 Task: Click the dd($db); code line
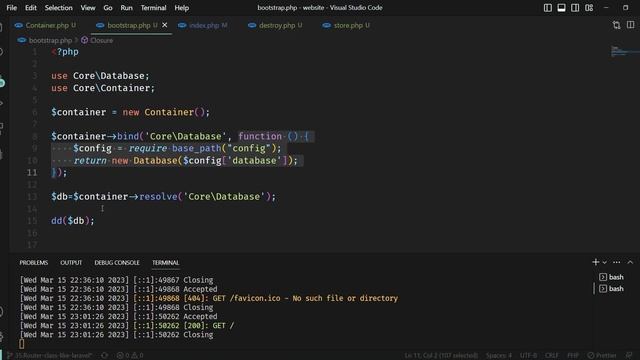pyautogui.click(x=73, y=221)
